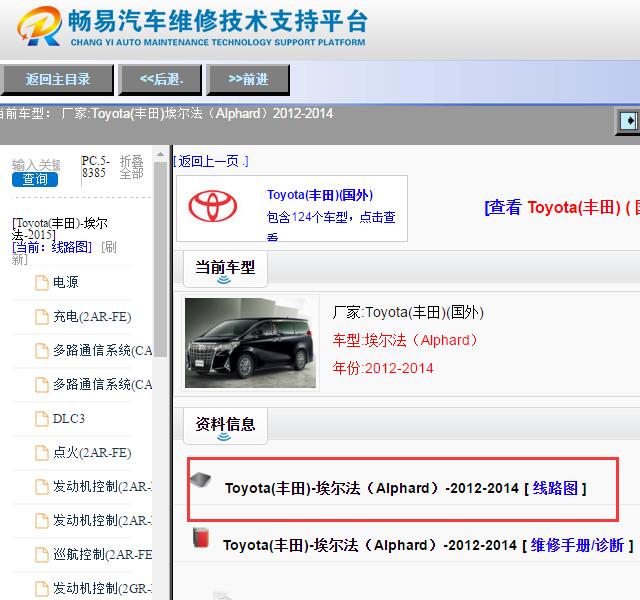Click folder icon of first 发动机控制(2AR row

coord(42,487)
